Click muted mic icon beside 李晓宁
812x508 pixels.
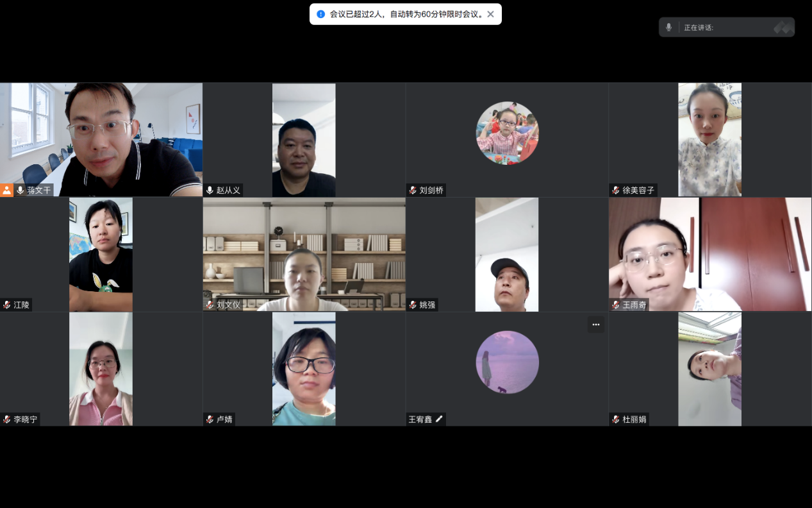[x=7, y=419]
